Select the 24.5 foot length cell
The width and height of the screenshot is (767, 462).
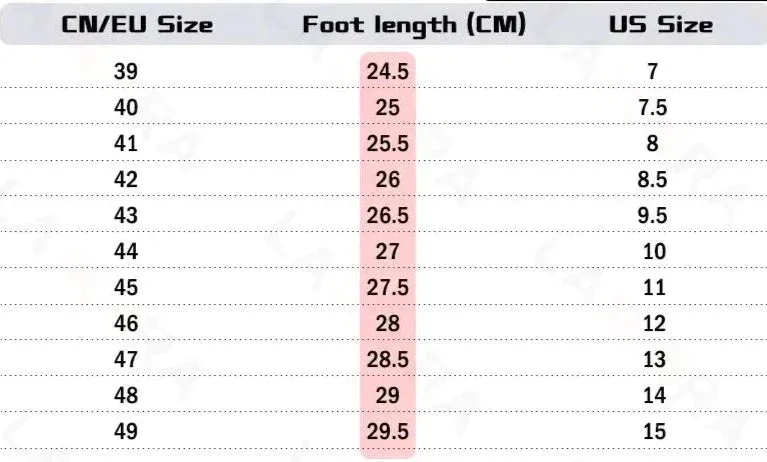[387, 72]
